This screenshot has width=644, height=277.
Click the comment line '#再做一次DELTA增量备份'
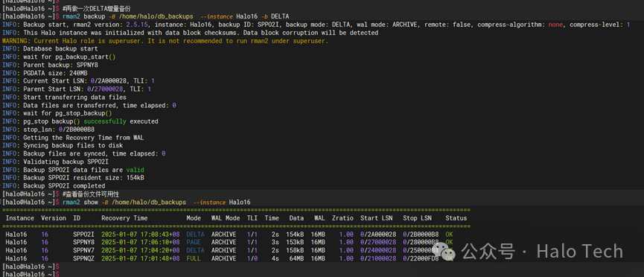(98, 9)
